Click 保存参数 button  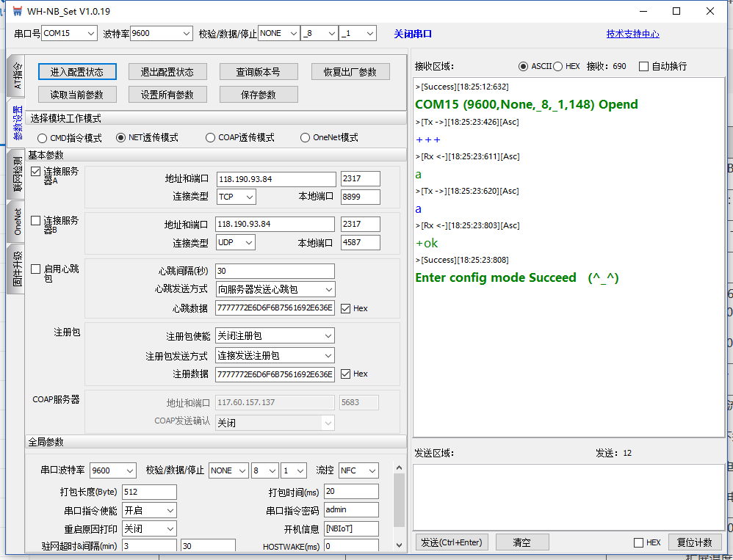click(x=259, y=95)
